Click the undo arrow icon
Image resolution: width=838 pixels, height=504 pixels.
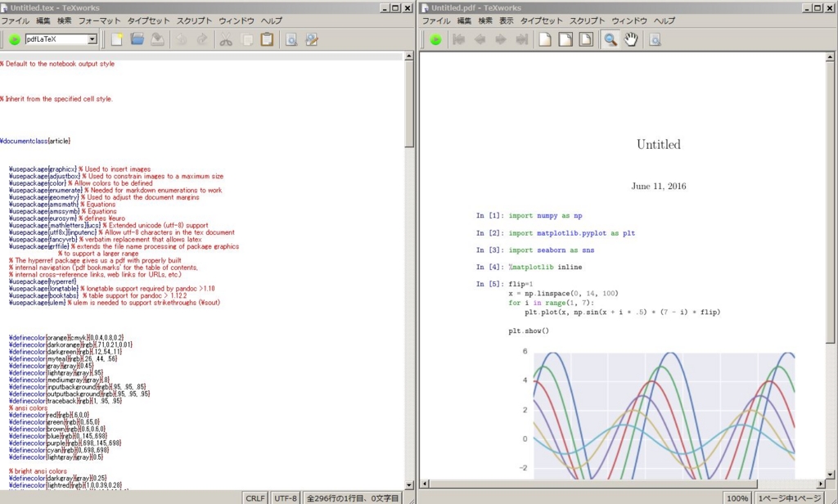tap(182, 39)
